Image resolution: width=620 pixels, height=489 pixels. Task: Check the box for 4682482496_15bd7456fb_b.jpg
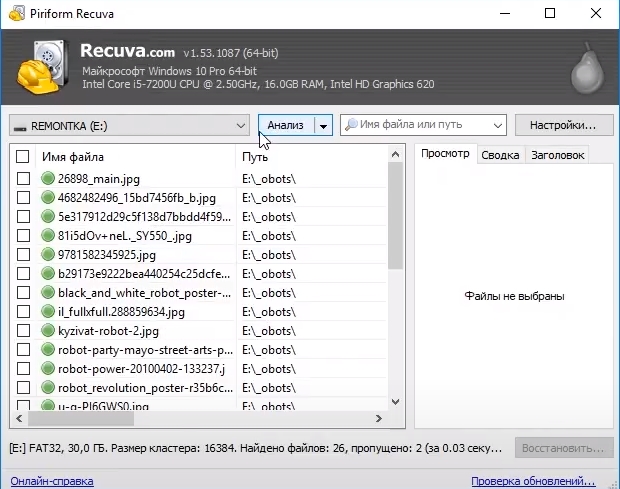coord(23,198)
